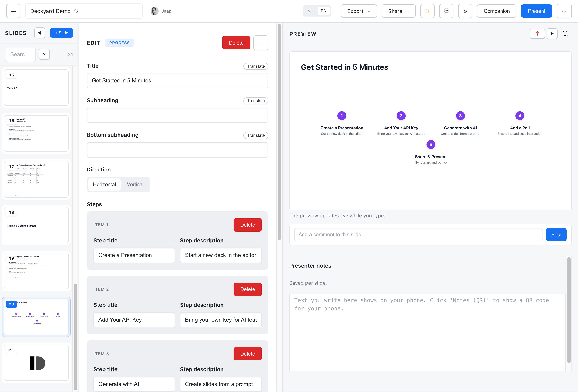Open the AI sparkle tool
This screenshot has width=578, height=392.
tap(427, 11)
